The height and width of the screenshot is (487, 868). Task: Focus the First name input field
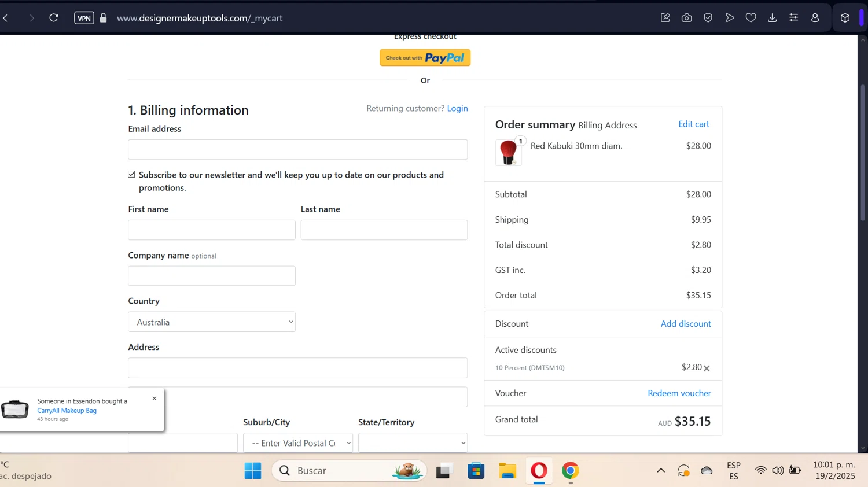click(x=212, y=230)
